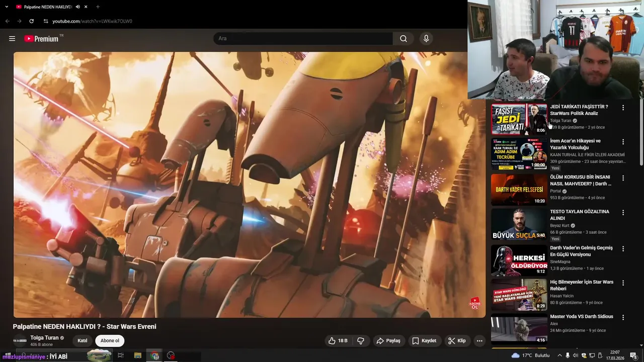Open site information icon in address bar

pos(46,21)
